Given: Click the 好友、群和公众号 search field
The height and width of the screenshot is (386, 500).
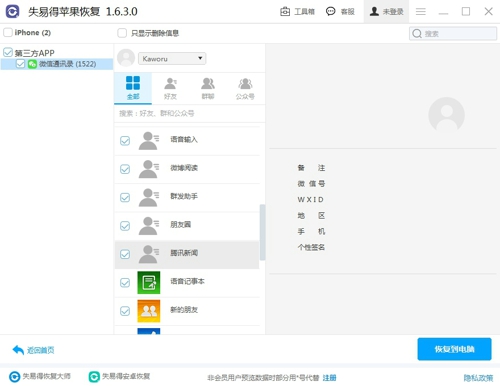Looking at the screenshot, I should [189, 113].
